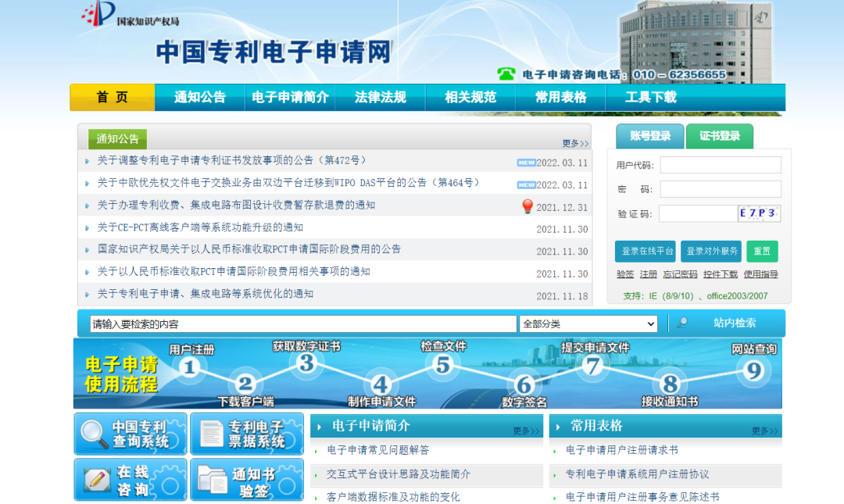Open 工具下载 navigation menu item
This screenshot has height=504, width=844.
coord(650,98)
